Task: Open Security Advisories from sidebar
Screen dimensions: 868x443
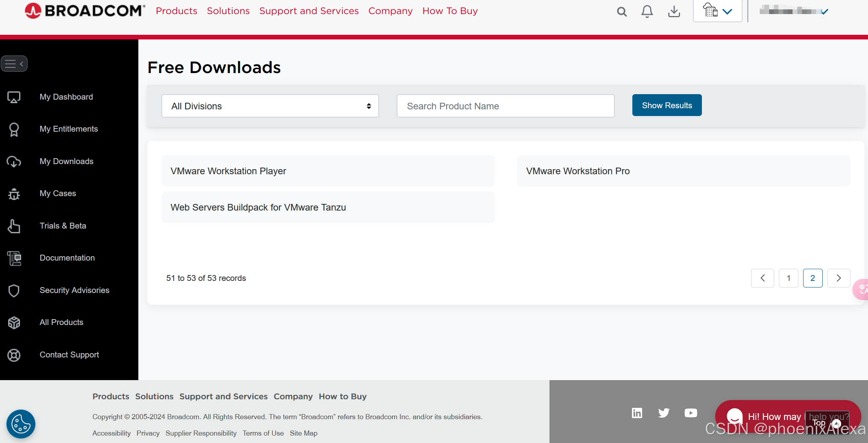Action: click(x=74, y=290)
